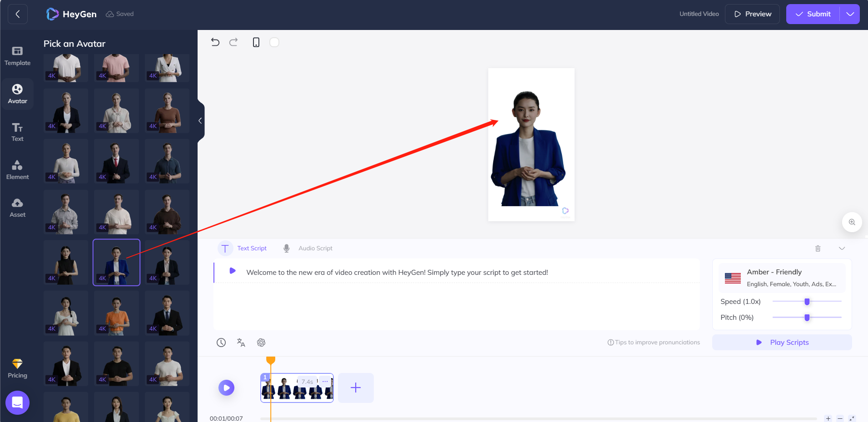Click the HeyGen logo

[71, 14]
